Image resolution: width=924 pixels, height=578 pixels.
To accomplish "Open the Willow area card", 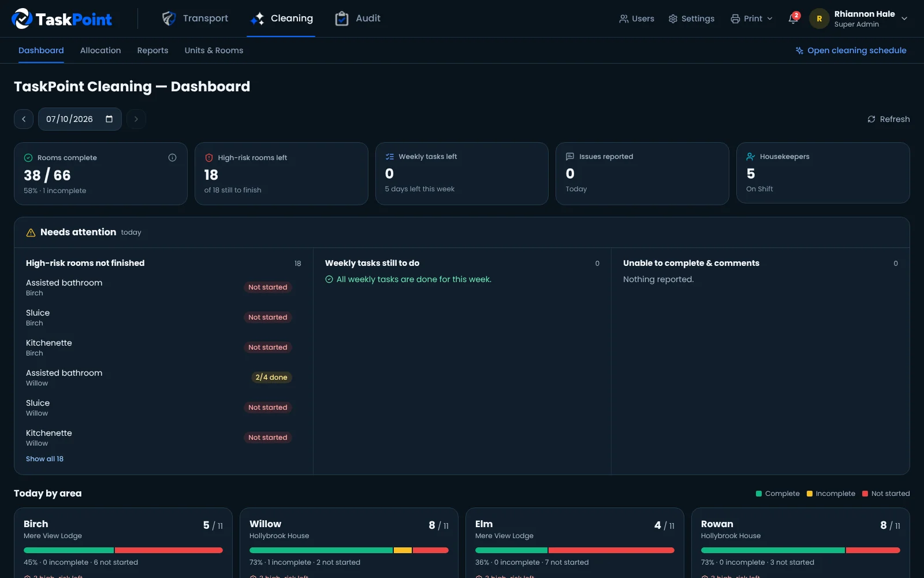I will (349, 543).
